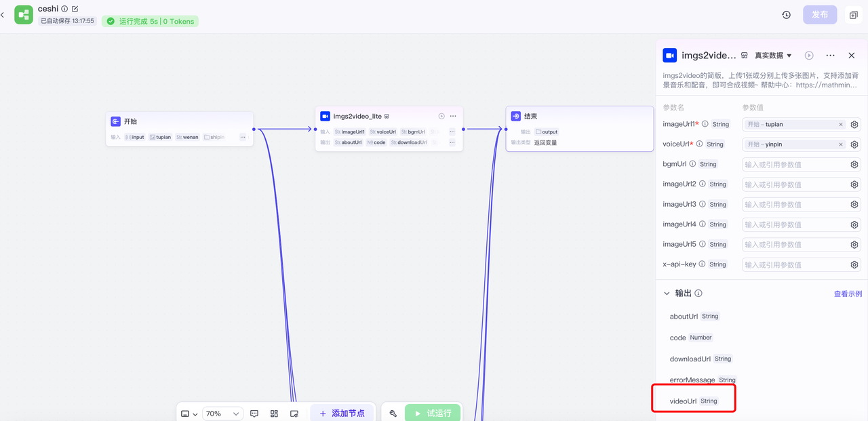Open the 70% zoom dropdown
The height and width of the screenshot is (421, 868).
tap(223, 414)
